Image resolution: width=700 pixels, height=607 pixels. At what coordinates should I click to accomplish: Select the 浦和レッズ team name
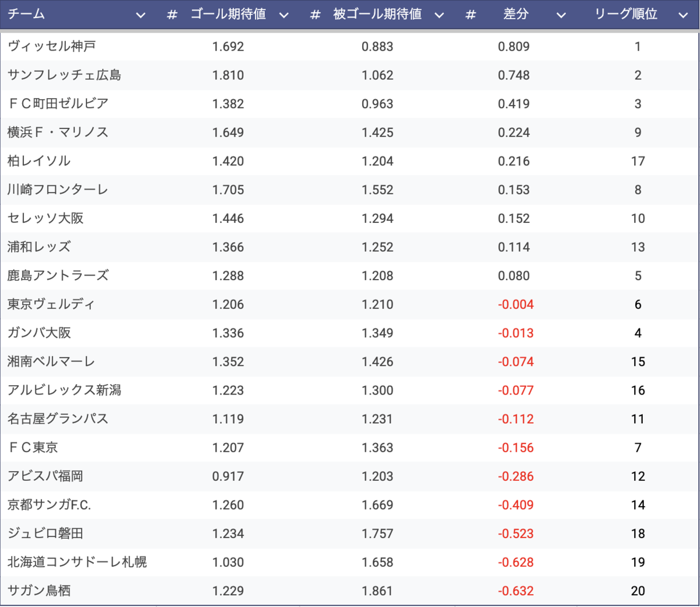coord(38,246)
